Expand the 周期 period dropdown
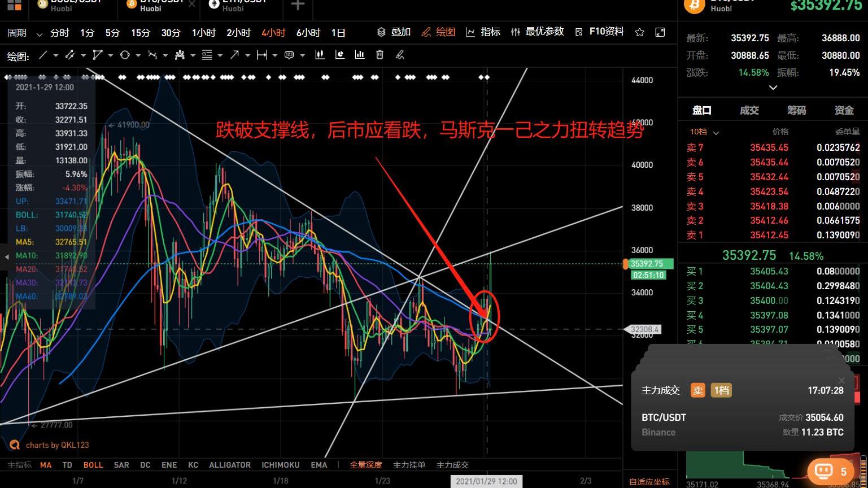Image resolution: width=868 pixels, height=488 pixels. tap(24, 33)
